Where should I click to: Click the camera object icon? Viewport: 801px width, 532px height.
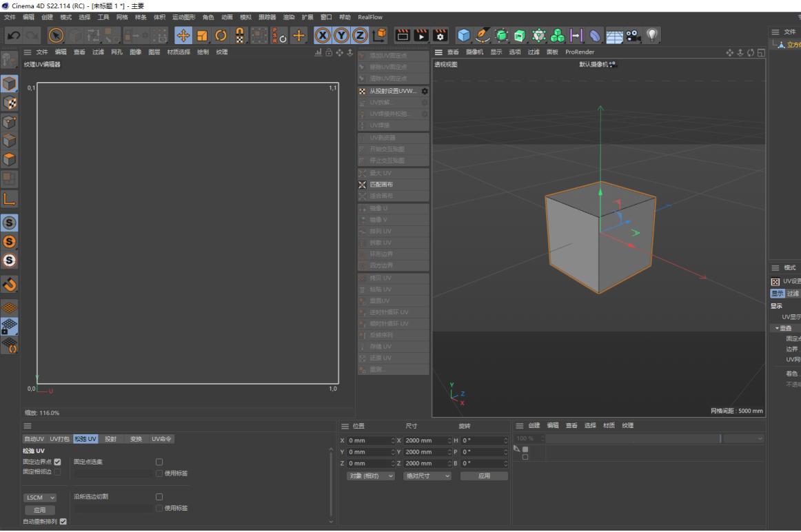632,35
